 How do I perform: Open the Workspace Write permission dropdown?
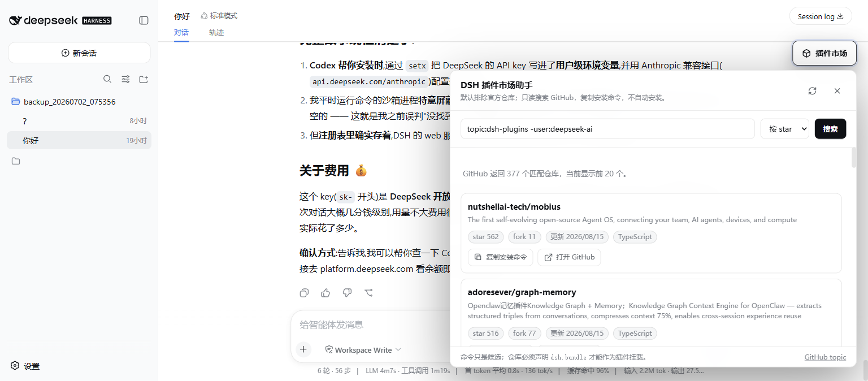[x=363, y=350]
